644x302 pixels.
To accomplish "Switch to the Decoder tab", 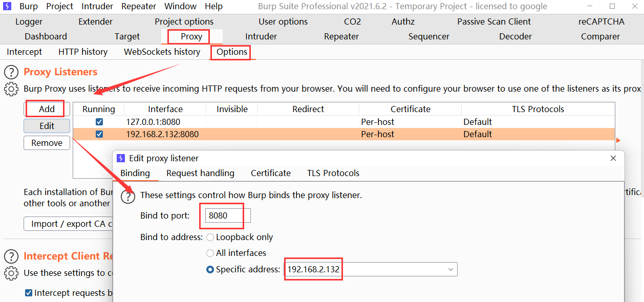I will [516, 36].
